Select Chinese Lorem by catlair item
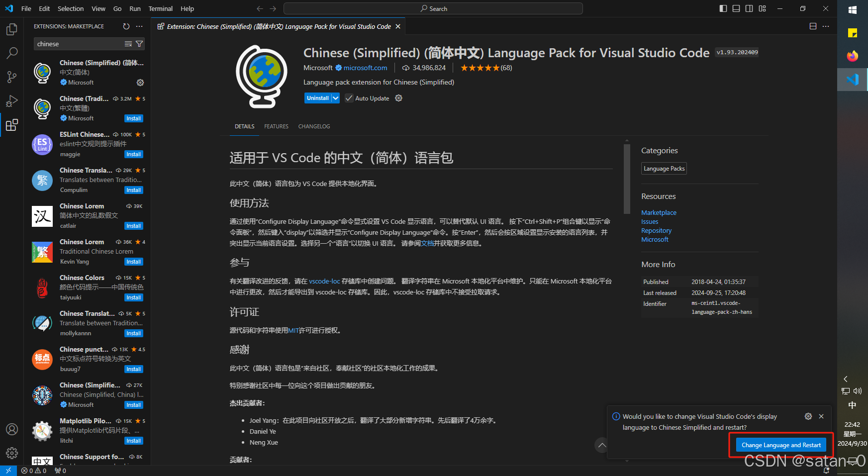 [88, 216]
